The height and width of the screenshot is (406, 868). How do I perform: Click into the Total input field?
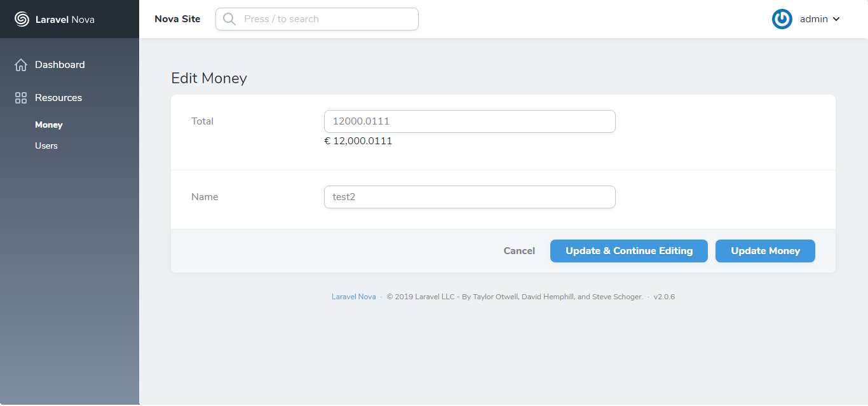[x=470, y=121]
